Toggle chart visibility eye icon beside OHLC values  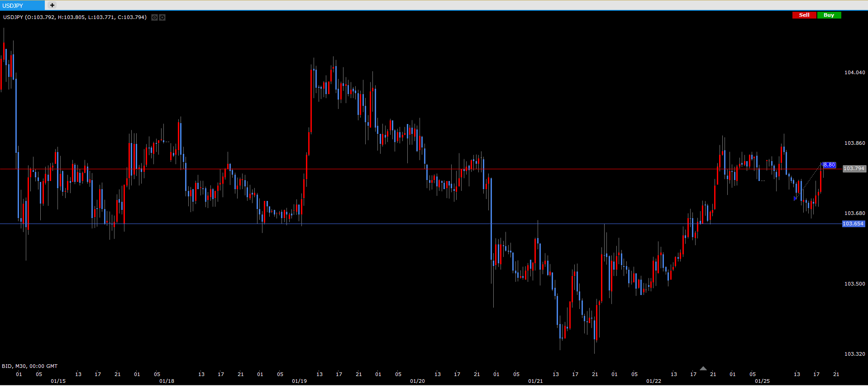pyautogui.click(x=154, y=18)
